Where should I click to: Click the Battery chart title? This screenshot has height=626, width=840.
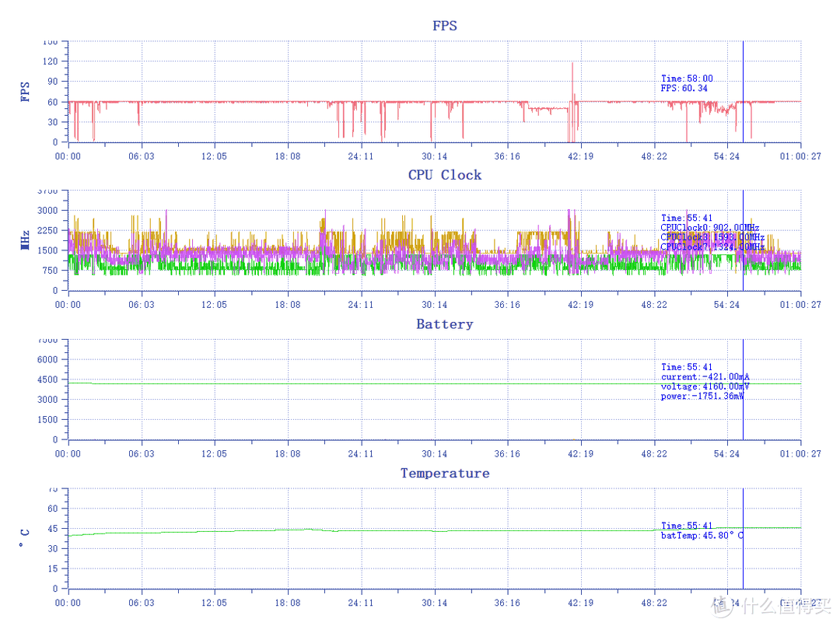[x=444, y=324]
